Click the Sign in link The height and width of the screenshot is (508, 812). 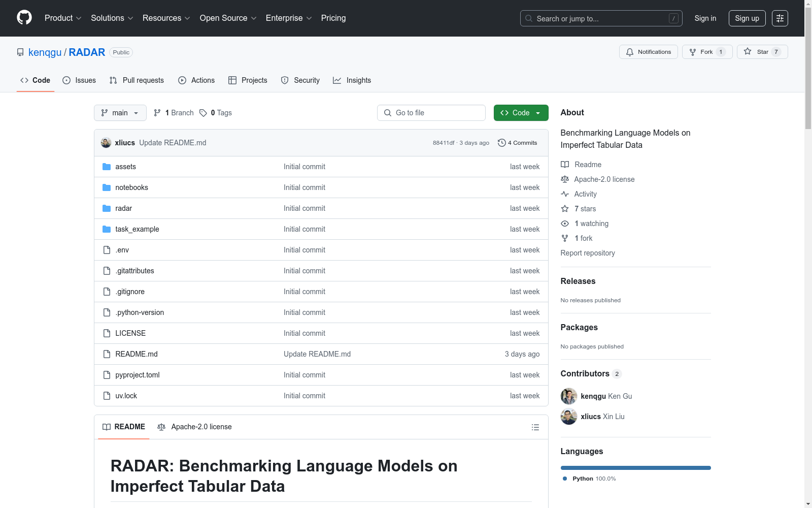click(705, 18)
